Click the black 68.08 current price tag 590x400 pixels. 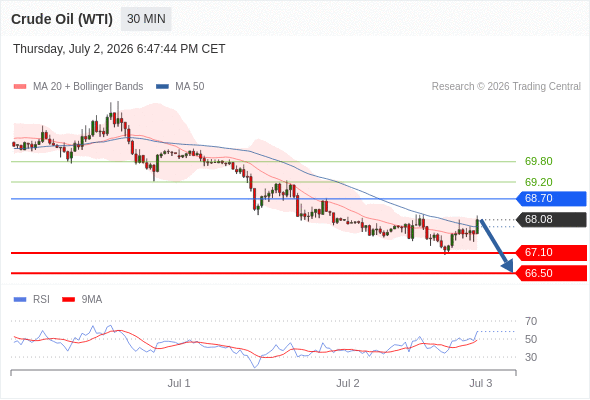(x=551, y=219)
